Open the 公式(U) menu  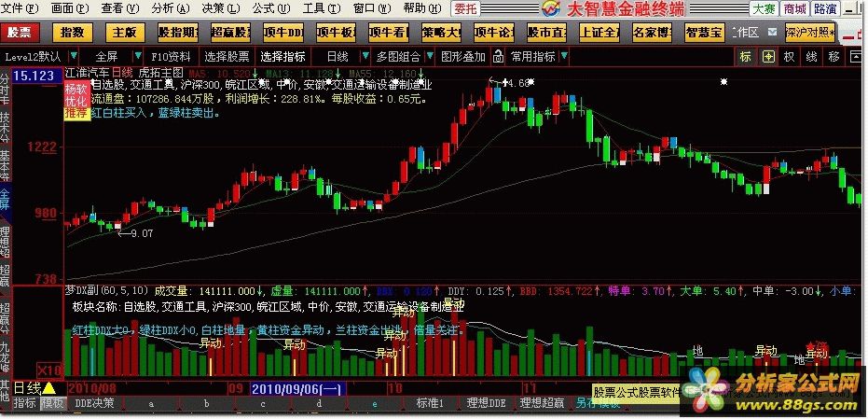271,8
